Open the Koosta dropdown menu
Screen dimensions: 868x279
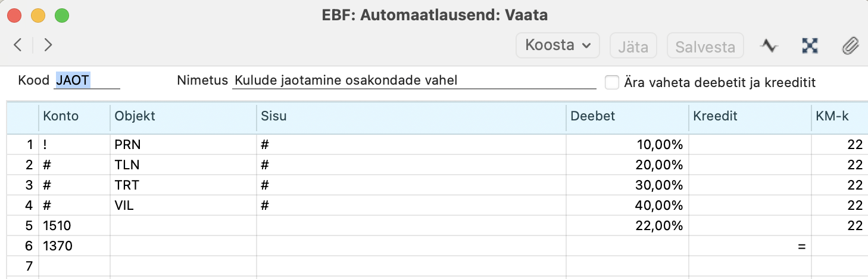click(x=558, y=45)
